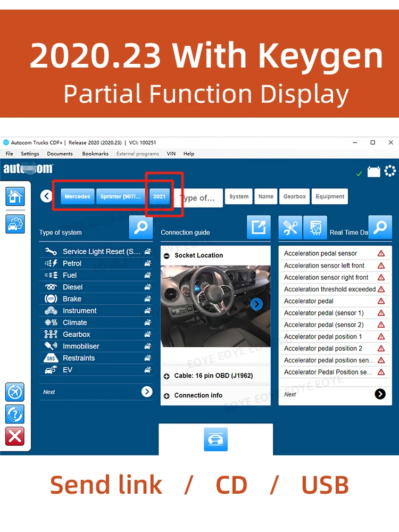Click vehicle icon on Brake row
The width and height of the screenshot is (399, 532).
[x=147, y=299]
